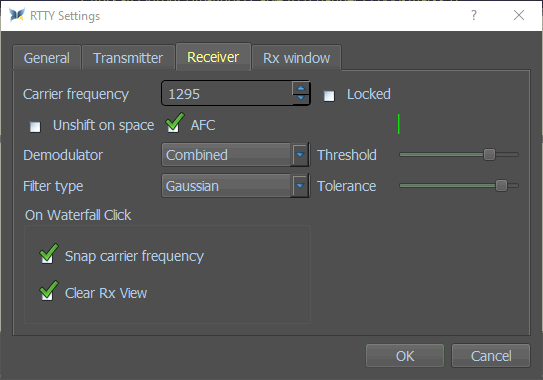Toggle the Unshift on space checkbox
The width and height of the screenshot is (543, 380).
pyautogui.click(x=35, y=127)
